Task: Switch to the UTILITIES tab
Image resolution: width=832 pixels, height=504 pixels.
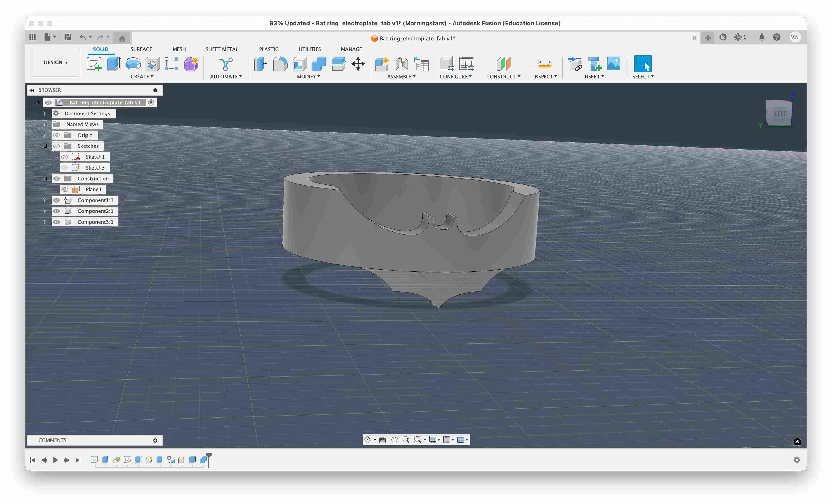Action: point(310,49)
